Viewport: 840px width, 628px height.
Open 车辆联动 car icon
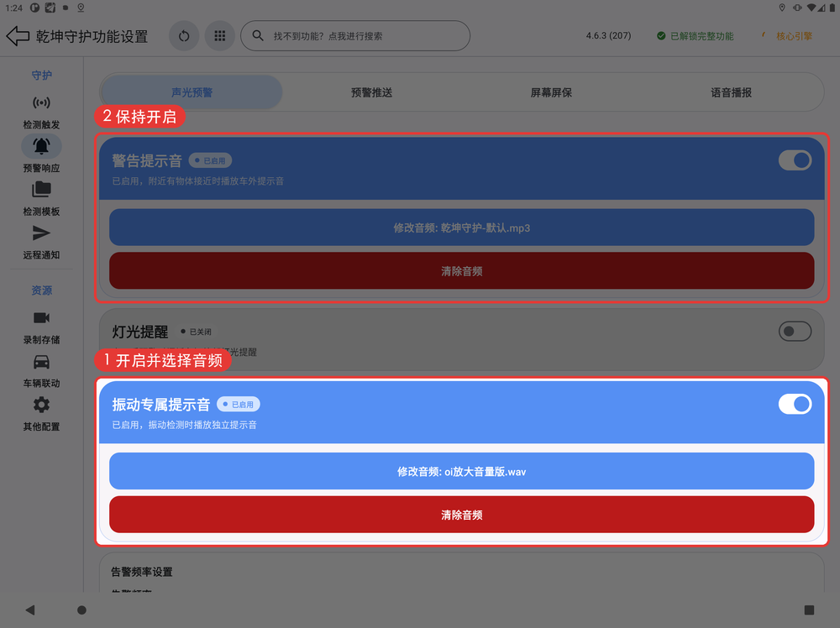pos(41,362)
